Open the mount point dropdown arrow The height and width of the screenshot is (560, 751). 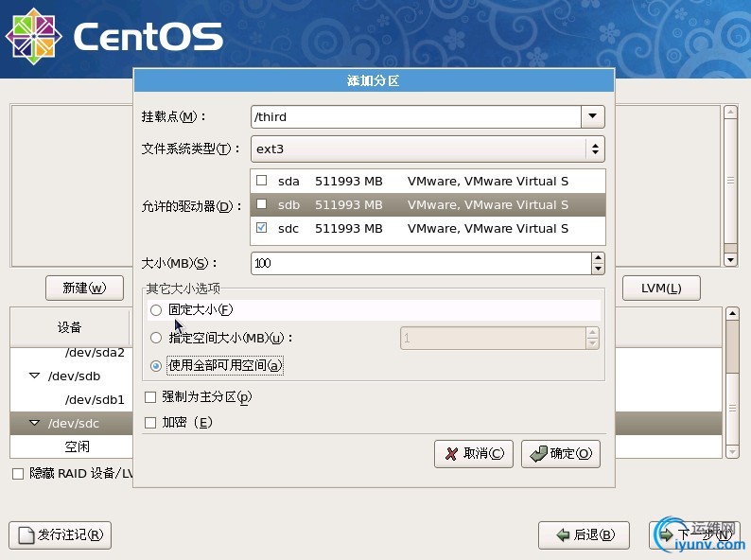[x=592, y=116]
